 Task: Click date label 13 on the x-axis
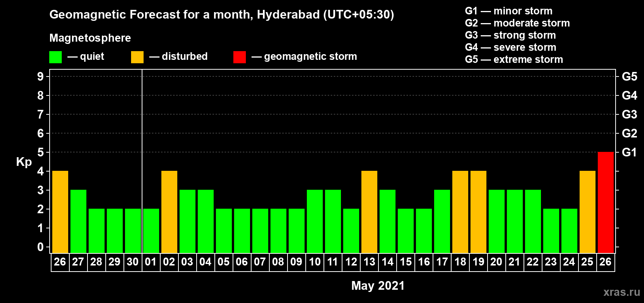tap(369, 262)
